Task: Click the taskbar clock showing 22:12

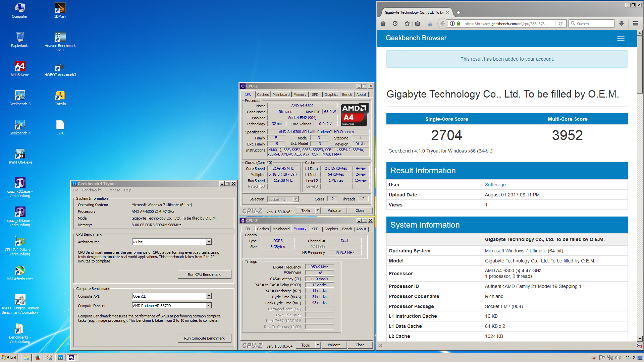Action: coord(630,357)
